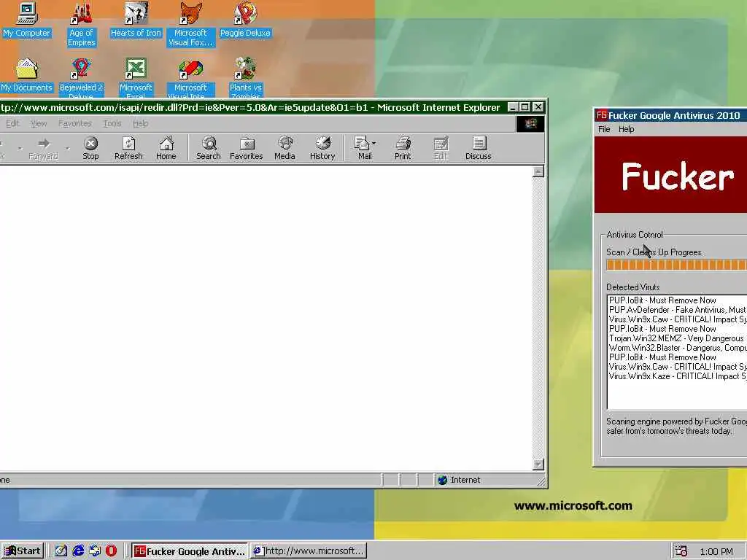
Task: Expand the Forward button history dropdown arrow
Action: [68, 148]
